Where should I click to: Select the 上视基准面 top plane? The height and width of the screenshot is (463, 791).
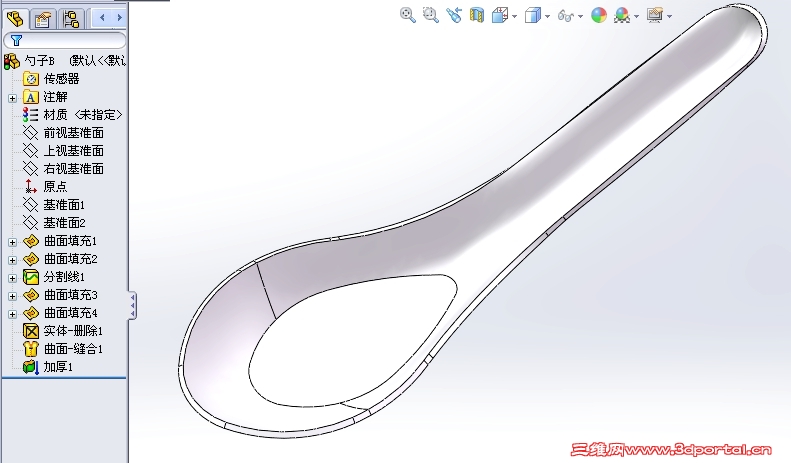(x=74, y=151)
